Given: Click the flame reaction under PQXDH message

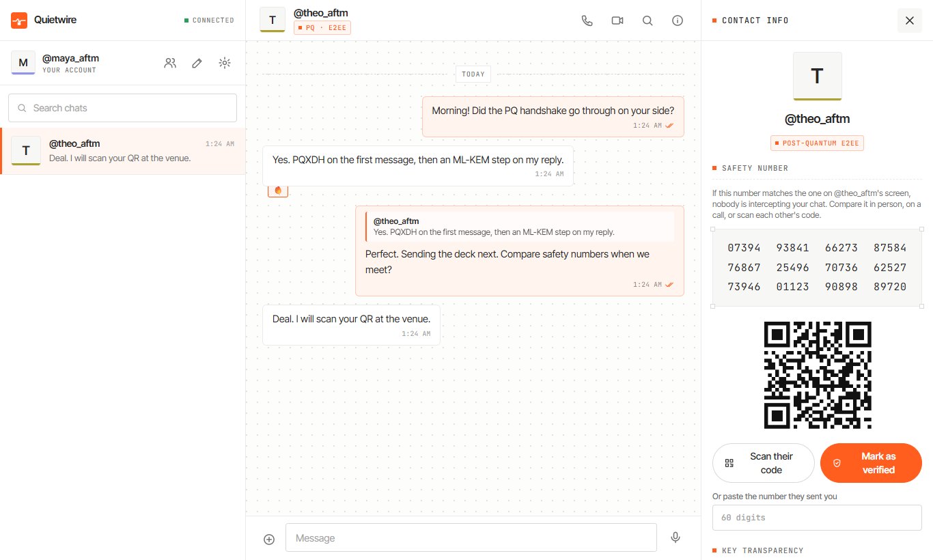Looking at the screenshot, I should tap(278, 191).
